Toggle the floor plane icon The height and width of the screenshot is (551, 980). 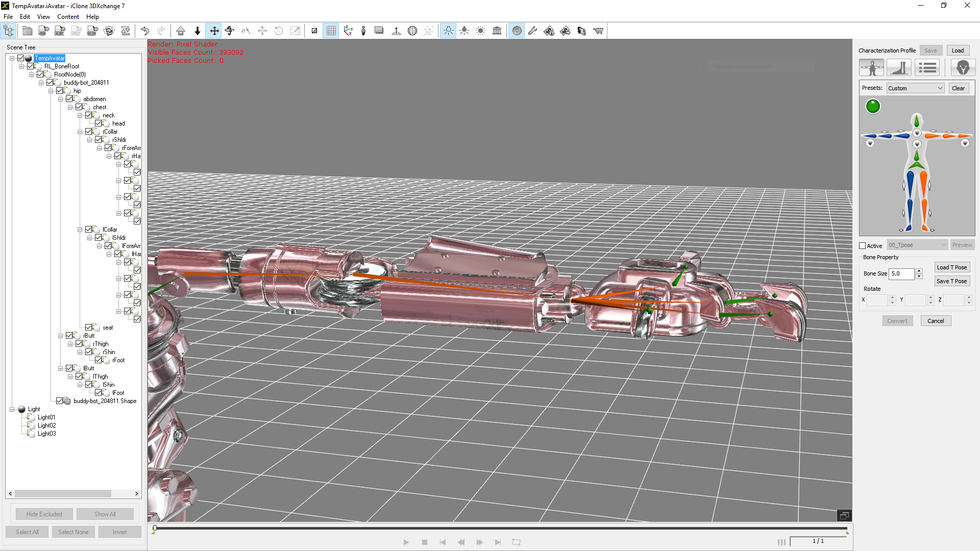point(379,31)
